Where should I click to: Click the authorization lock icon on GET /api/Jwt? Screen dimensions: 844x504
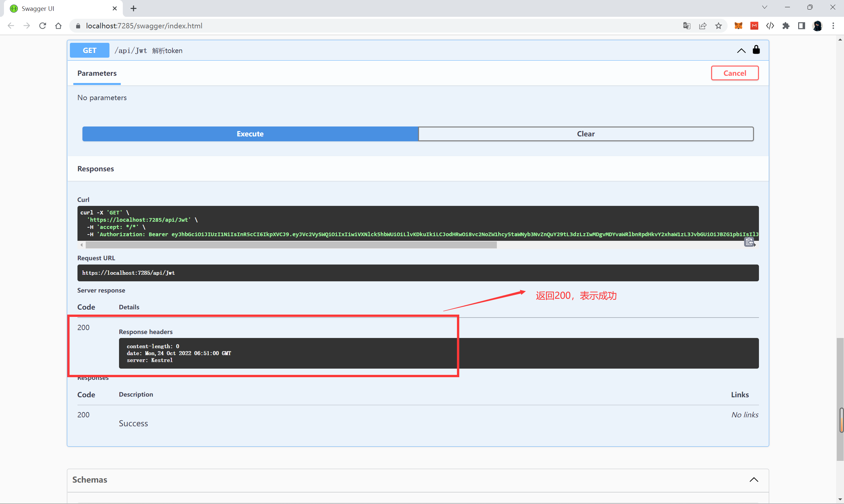pyautogui.click(x=756, y=50)
